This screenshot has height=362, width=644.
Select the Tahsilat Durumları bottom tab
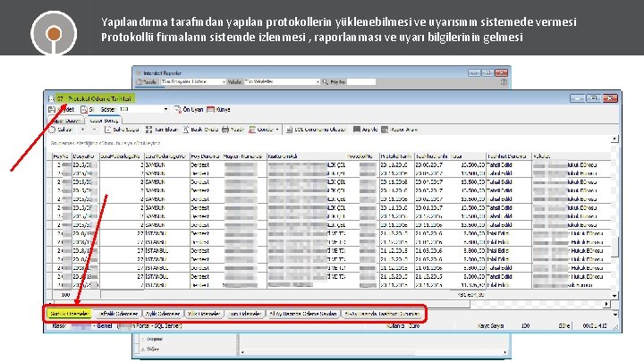coord(382,314)
